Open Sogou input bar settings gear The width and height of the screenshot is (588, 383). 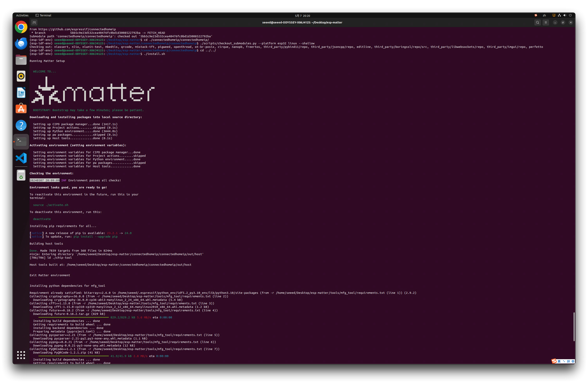tap(573, 361)
